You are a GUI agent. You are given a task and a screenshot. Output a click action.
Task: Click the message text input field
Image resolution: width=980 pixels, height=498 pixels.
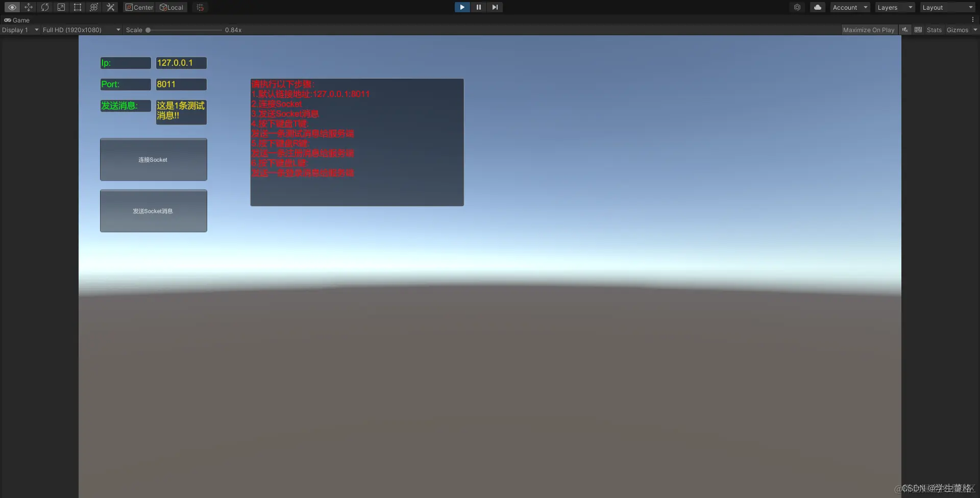coord(181,112)
